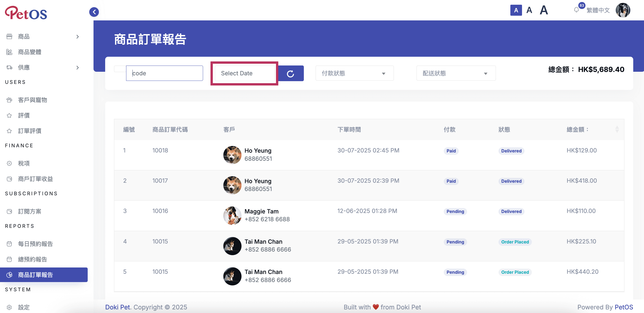Open 稅項 menu item
Image resolution: width=644 pixels, height=313 pixels.
pos(24,163)
